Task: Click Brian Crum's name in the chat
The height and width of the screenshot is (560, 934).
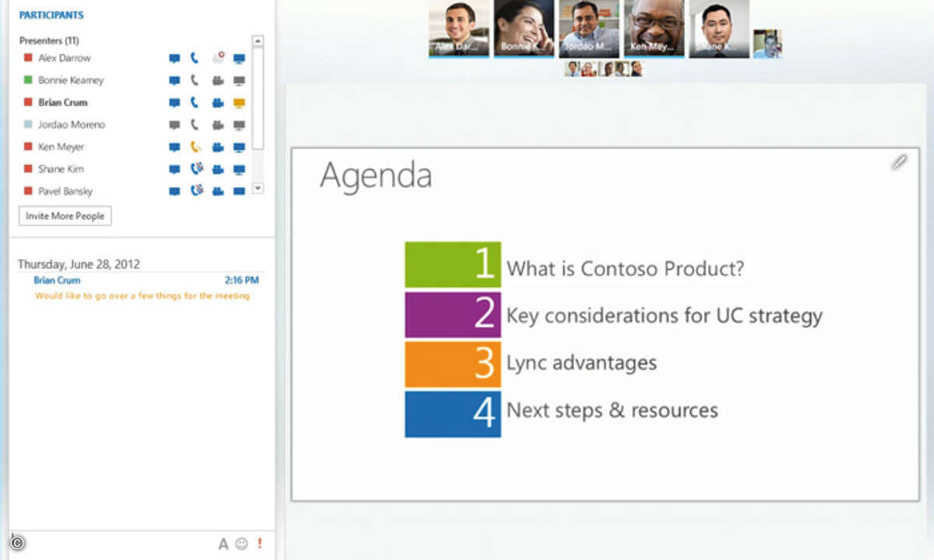Action: coord(57,280)
